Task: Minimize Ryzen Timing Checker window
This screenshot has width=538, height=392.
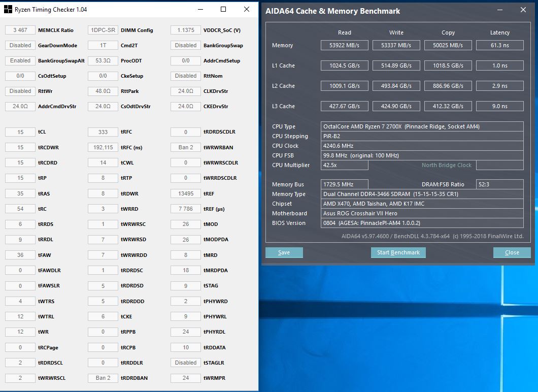Action: 200,9
